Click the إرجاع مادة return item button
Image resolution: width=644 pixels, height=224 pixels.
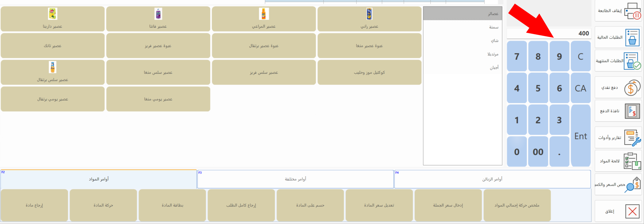pyautogui.click(x=34, y=205)
